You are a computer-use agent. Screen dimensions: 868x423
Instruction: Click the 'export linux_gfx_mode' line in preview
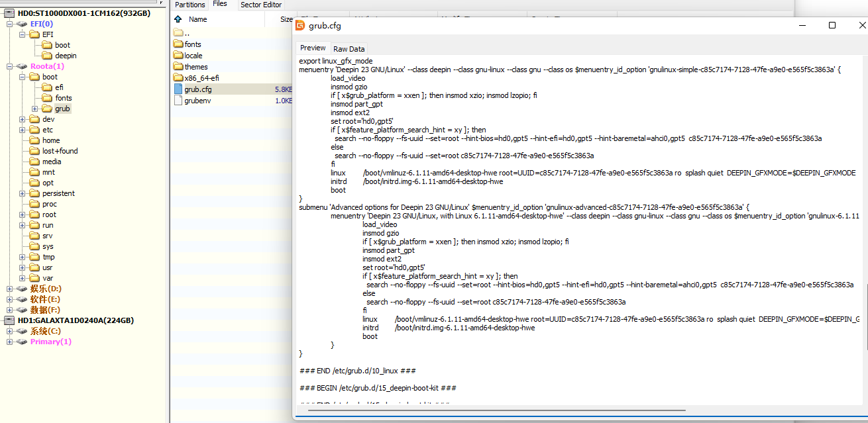[335, 61]
